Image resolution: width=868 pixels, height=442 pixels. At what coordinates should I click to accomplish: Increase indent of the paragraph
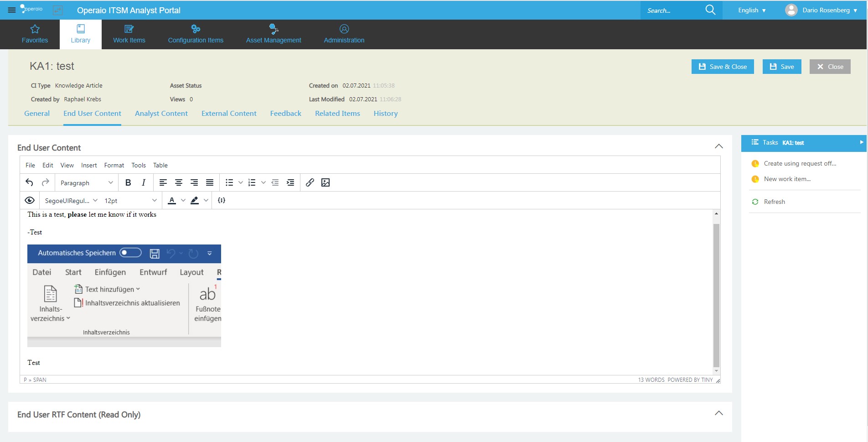pos(290,182)
